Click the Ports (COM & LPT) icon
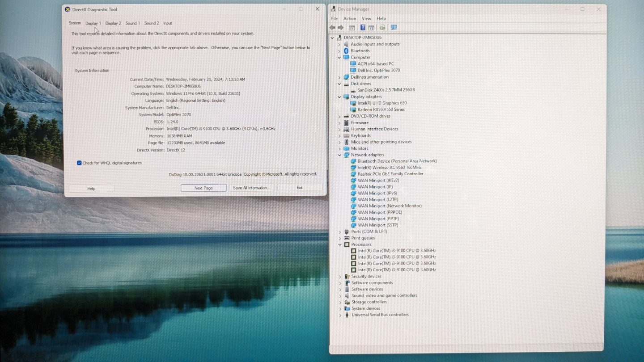 coord(347,232)
